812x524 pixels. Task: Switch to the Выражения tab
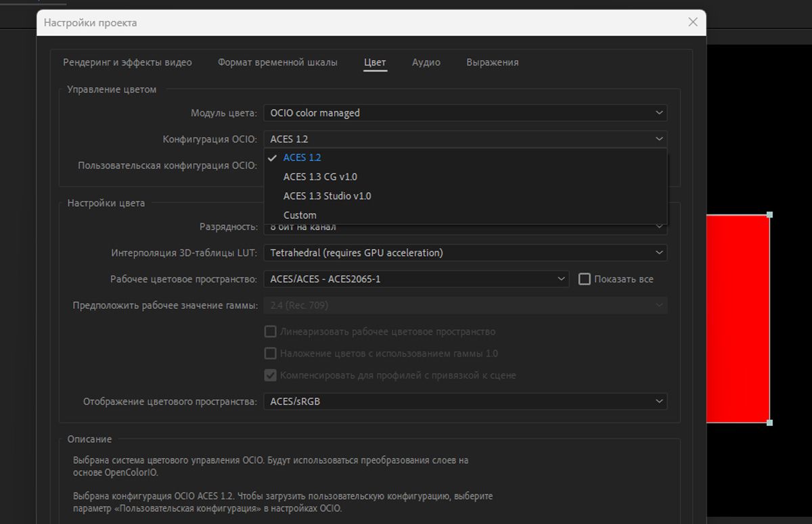[x=492, y=62]
